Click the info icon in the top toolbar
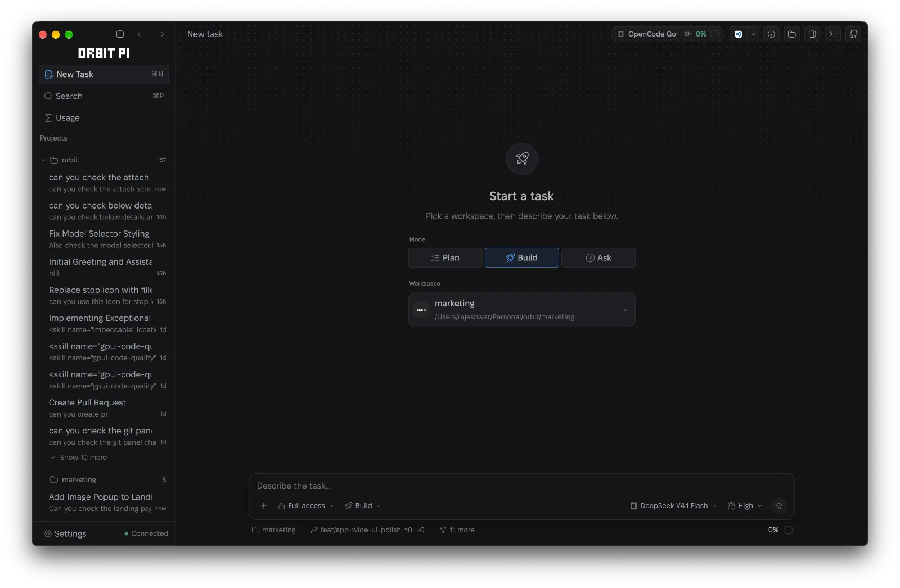The width and height of the screenshot is (900, 588). (x=771, y=34)
